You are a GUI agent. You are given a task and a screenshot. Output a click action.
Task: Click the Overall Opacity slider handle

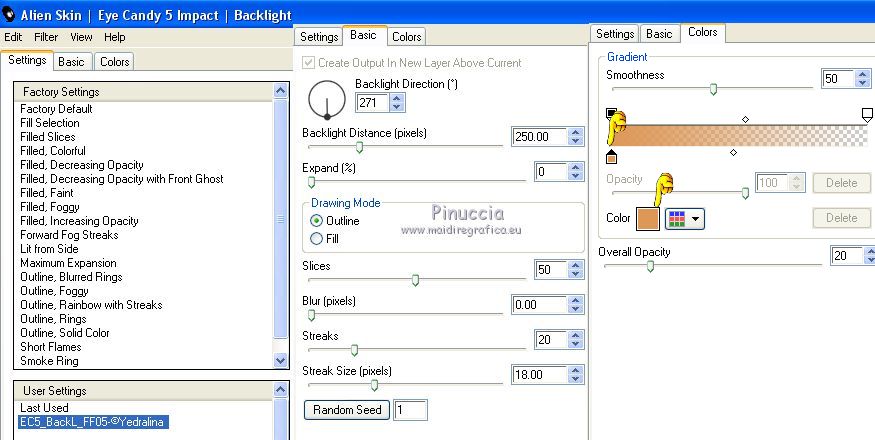(x=650, y=267)
